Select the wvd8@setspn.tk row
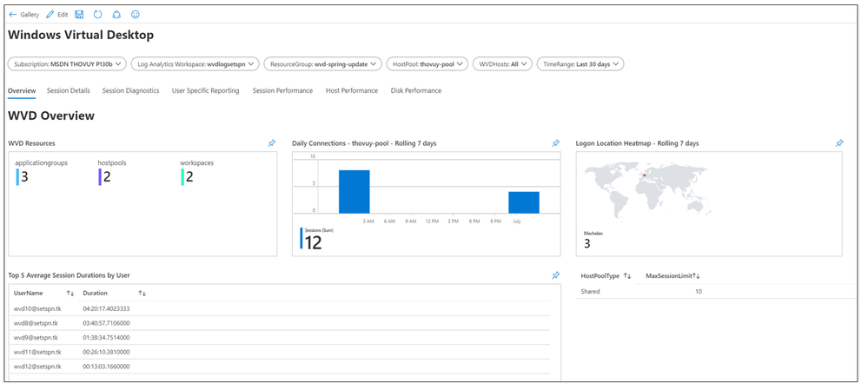 coord(280,323)
